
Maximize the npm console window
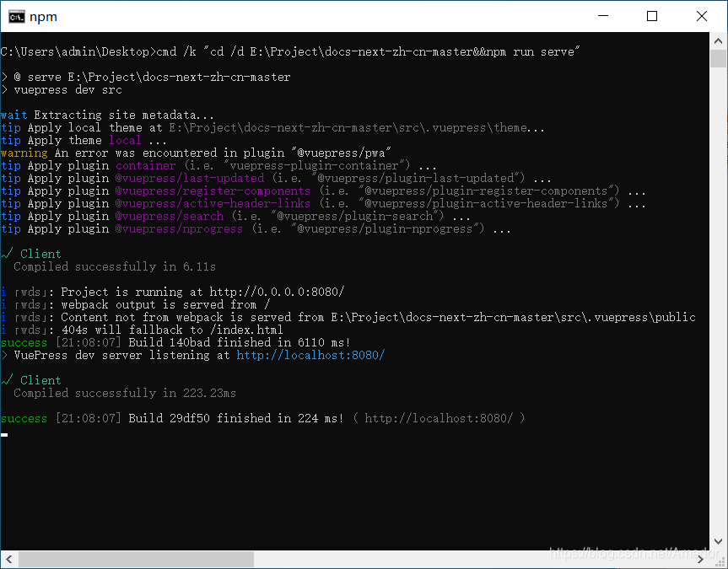click(x=652, y=16)
